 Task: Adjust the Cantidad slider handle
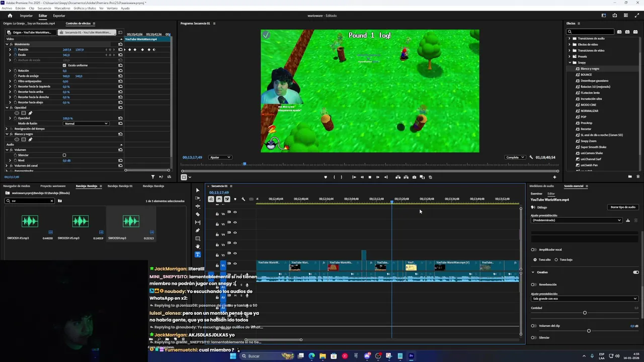pos(585,313)
